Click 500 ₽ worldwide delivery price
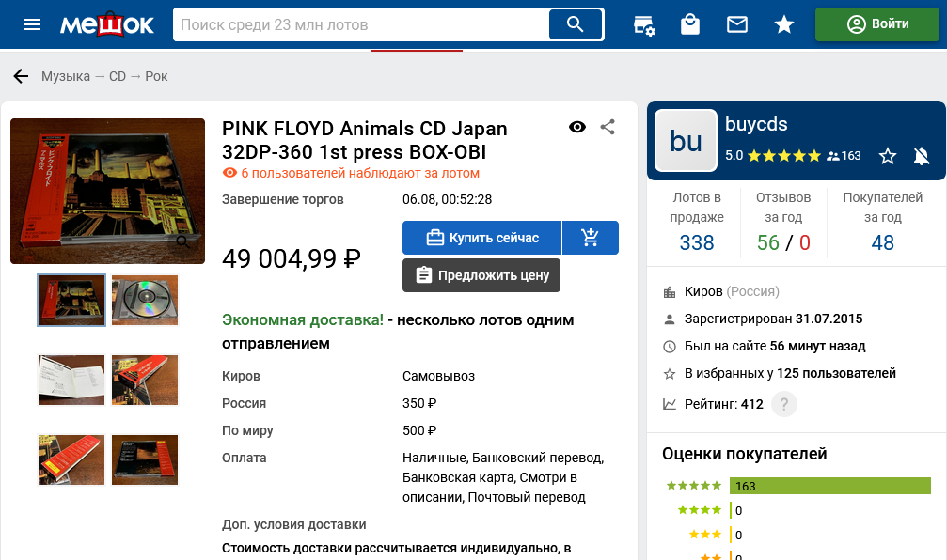 (x=419, y=430)
